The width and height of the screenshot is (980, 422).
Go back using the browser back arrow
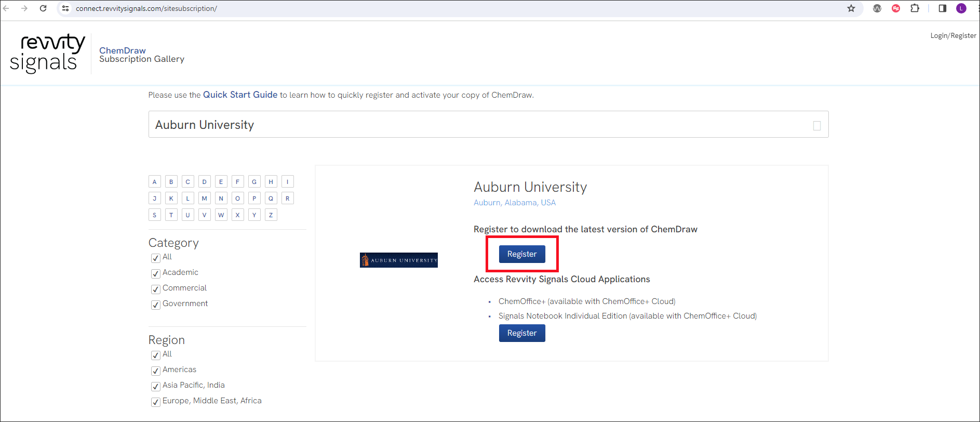(6, 8)
